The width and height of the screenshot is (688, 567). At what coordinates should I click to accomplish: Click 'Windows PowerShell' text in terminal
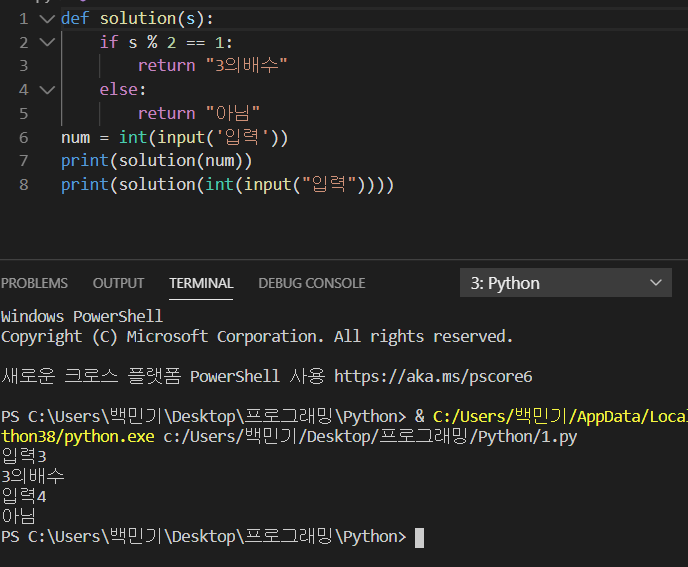pyautogui.click(x=82, y=316)
